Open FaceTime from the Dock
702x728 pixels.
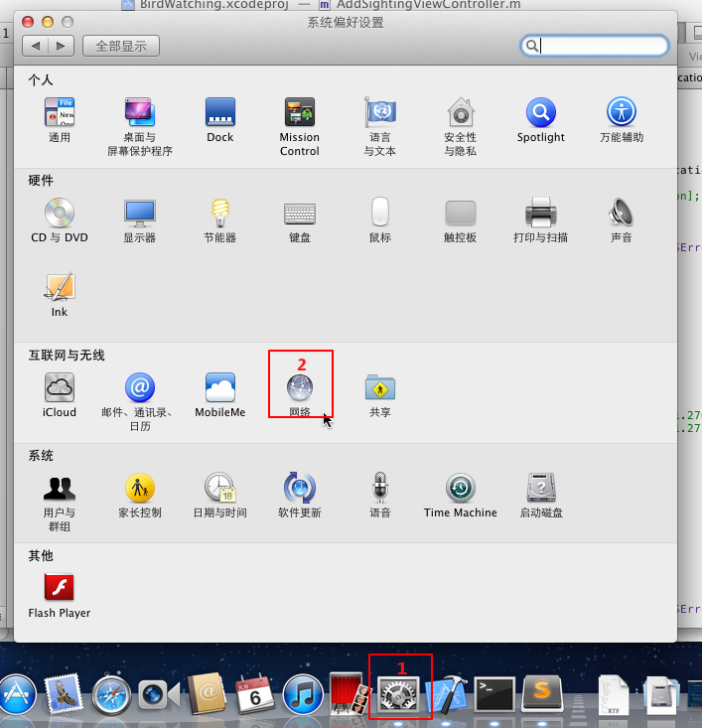159,695
